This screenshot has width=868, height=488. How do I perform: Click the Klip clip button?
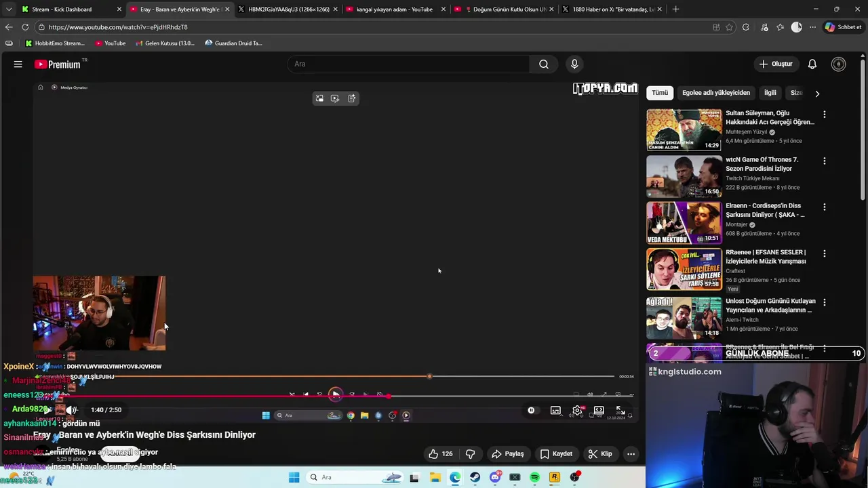click(x=600, y=454)
